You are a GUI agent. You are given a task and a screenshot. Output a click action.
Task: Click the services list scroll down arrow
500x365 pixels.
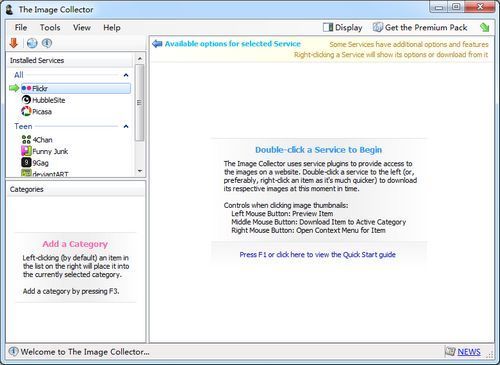(140, 171)
